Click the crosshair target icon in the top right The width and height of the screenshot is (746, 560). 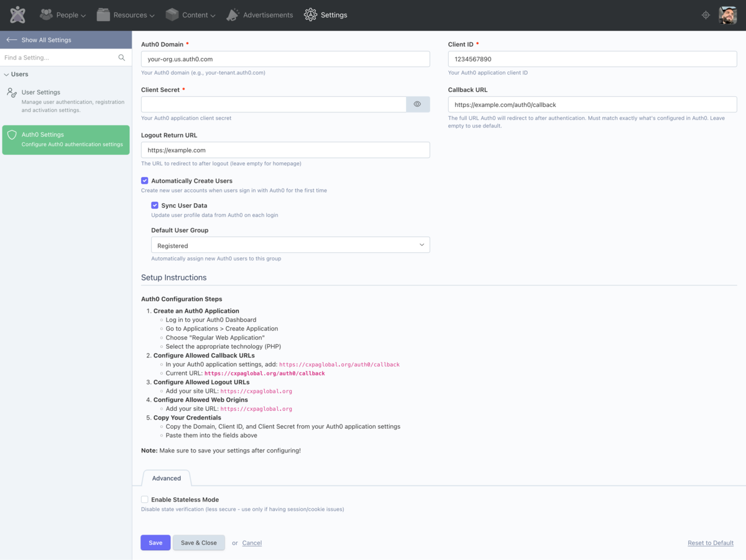706,15
